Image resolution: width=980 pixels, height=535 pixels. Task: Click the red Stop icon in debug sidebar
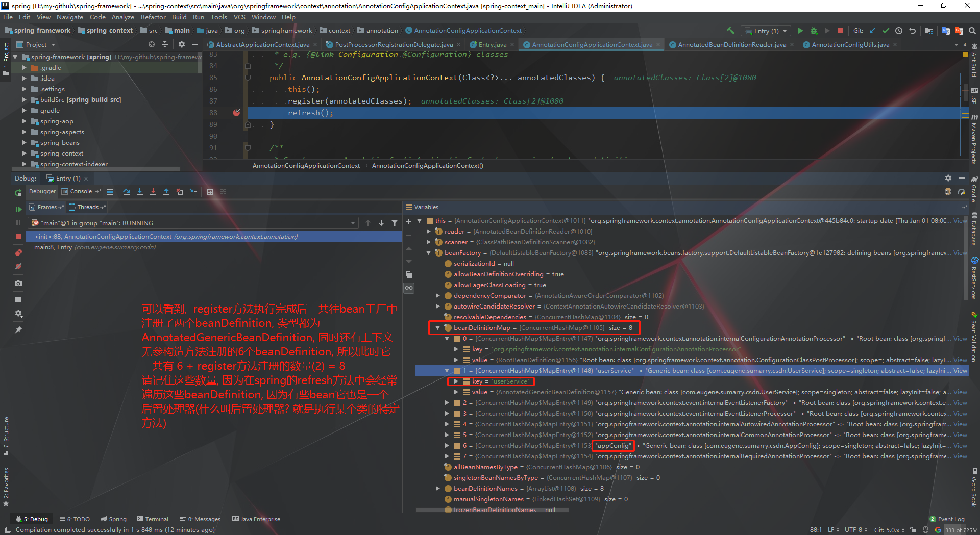[x=18, y=236]
